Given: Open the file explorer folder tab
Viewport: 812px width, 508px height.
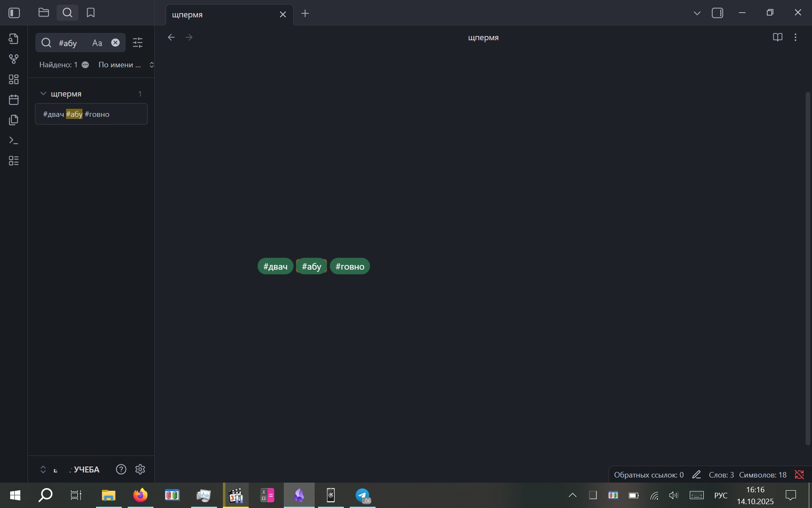Looking at the screenshot, I should tap(44, 13).
